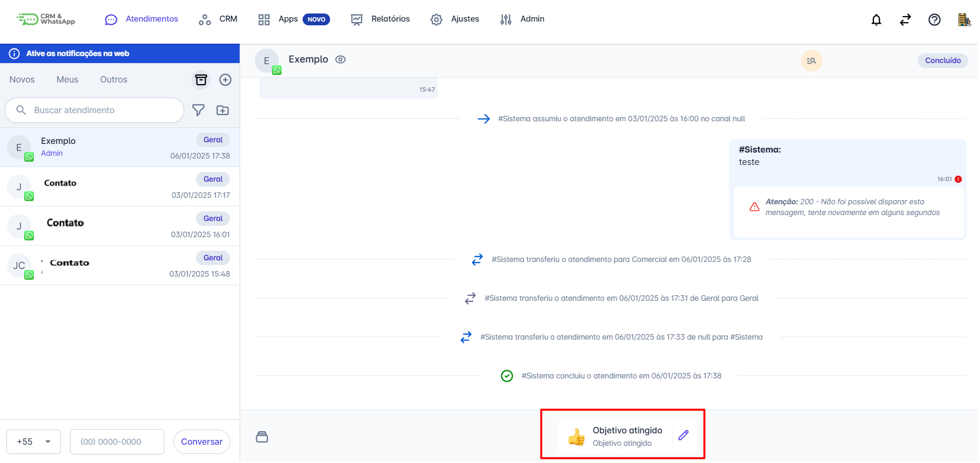Click the Concluído status button
The width and height of the screenshot is (980, 463).
942,60
